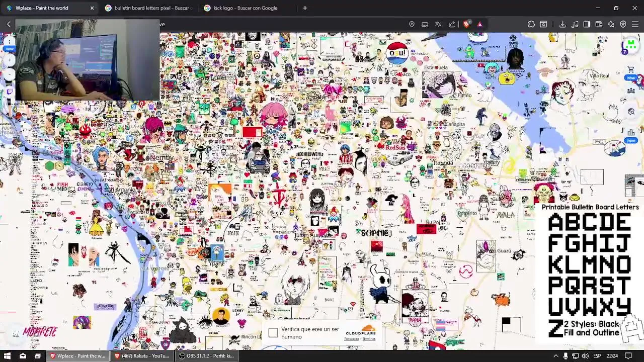
Task: Click the SOPHIE pixel text on map
Action: (376, 233)
